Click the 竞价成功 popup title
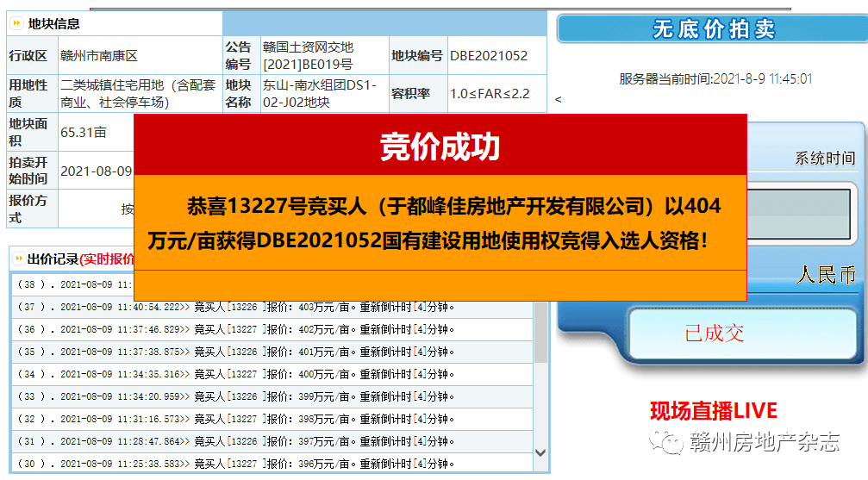 (440, 146)
